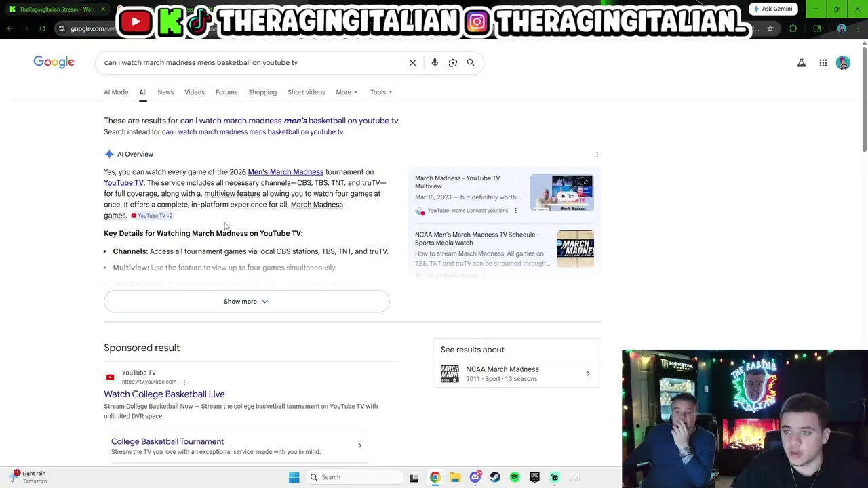This screenshot has width=868, height=488.
Task: Open the multiview feature link
Action: (232, 194)
